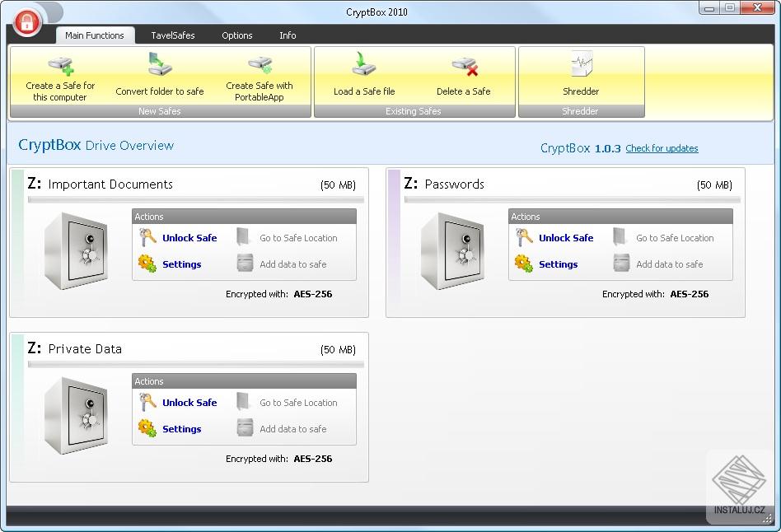Click the gear icon in Passwords safe

523,264
